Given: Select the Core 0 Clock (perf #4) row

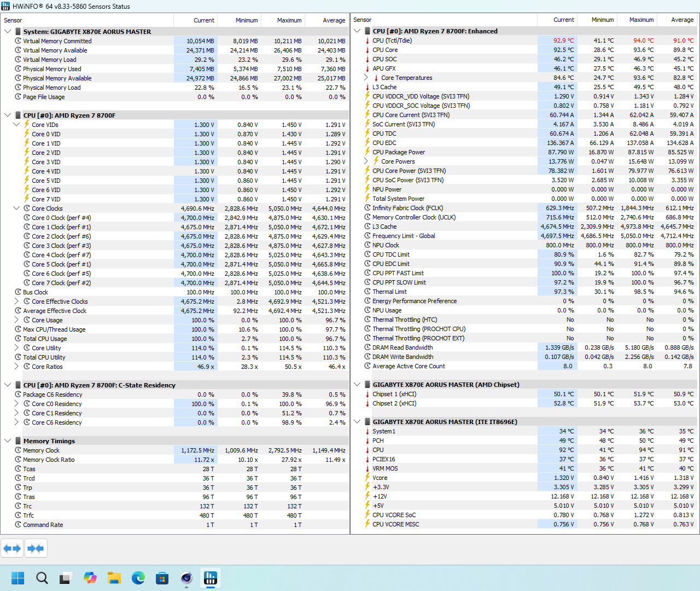Looking at the screenshot, I should pyautogui.click(x=175, y=218).
